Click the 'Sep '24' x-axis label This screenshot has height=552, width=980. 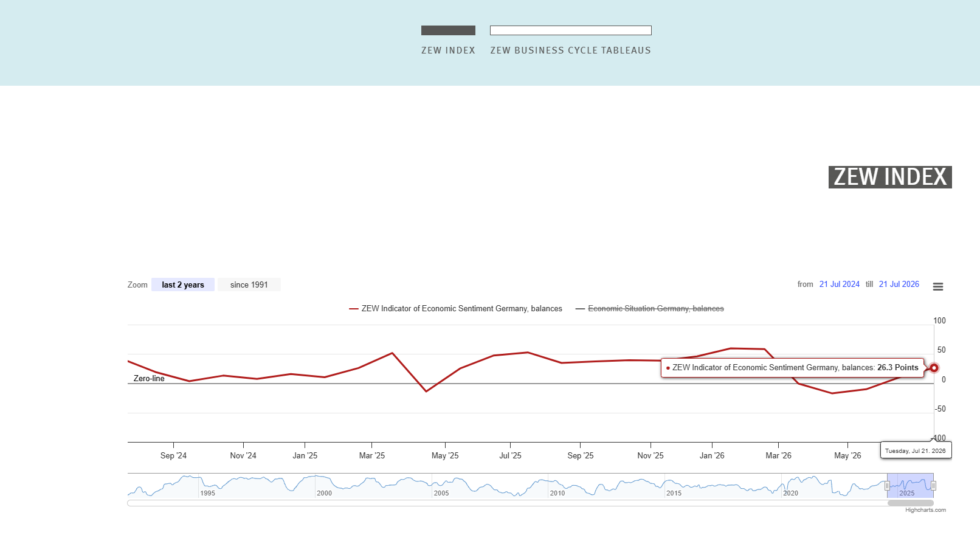[173, 455]
